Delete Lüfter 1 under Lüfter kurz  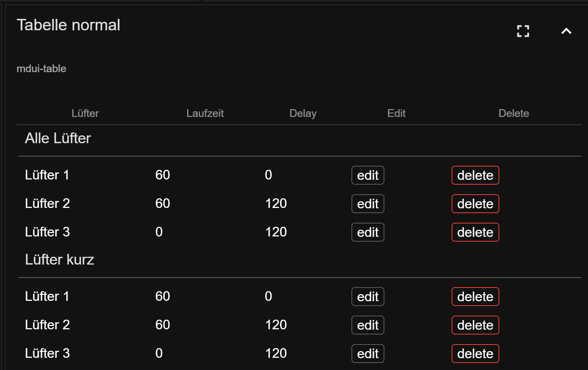click(x=475, y=297)
